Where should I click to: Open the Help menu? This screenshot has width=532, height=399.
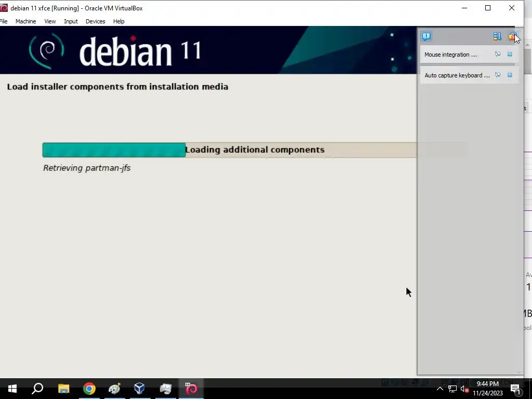click(x=119, y=21)
